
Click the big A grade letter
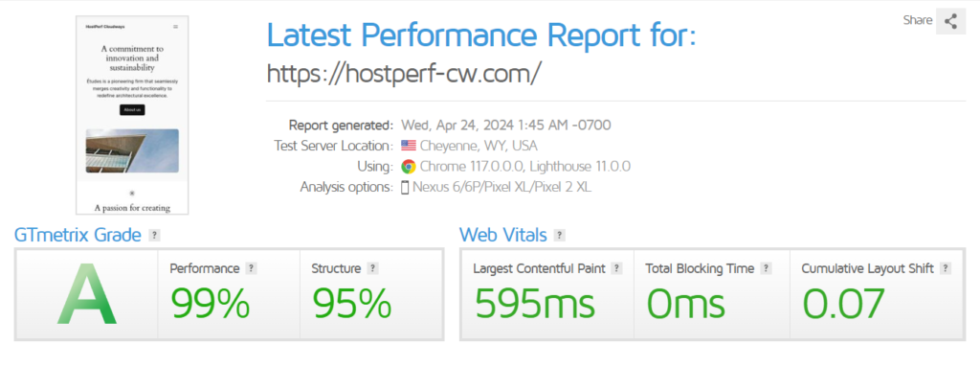click(86, 294)
